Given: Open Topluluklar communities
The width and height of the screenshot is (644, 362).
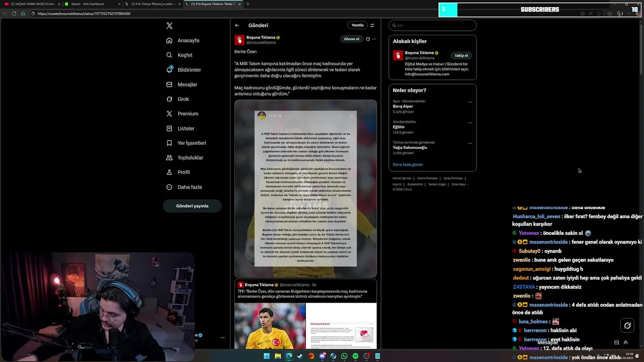Looking at the screenshot, I should tap(185, 157).
